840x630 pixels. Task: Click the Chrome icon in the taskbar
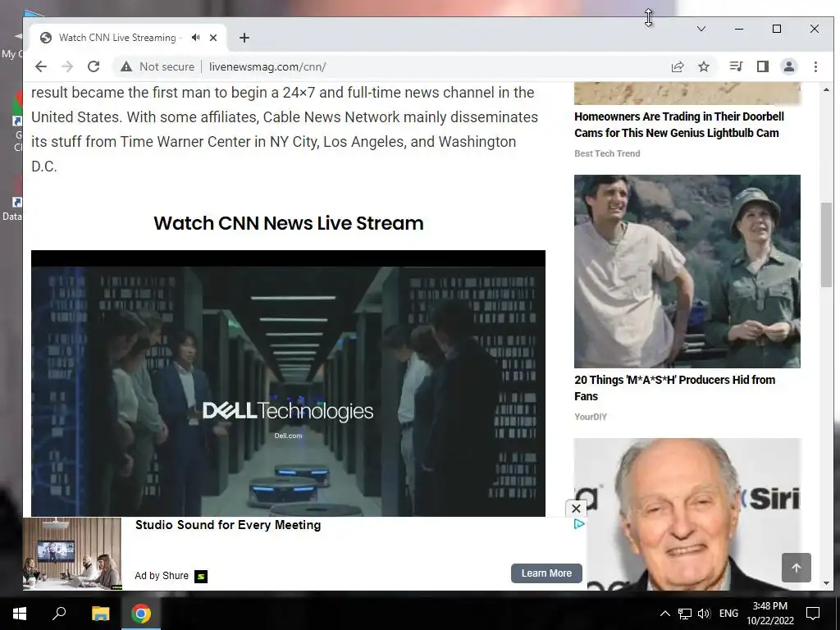click(141, 614)
